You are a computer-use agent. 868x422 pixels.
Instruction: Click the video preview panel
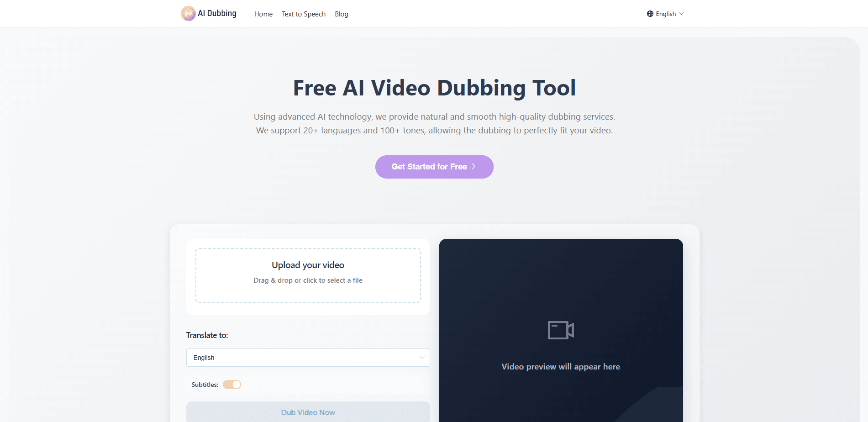click(561, 330)
